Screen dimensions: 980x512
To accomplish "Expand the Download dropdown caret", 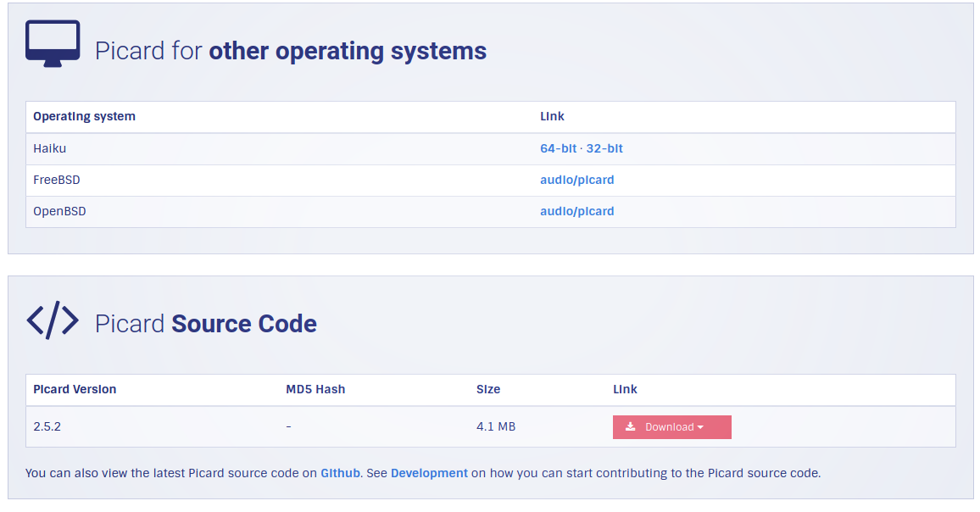I will 700,427.
